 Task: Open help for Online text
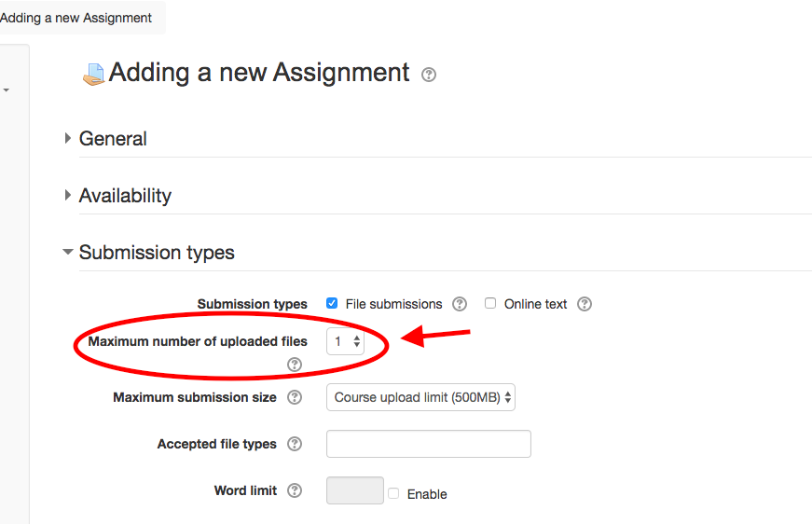(585, 304)
